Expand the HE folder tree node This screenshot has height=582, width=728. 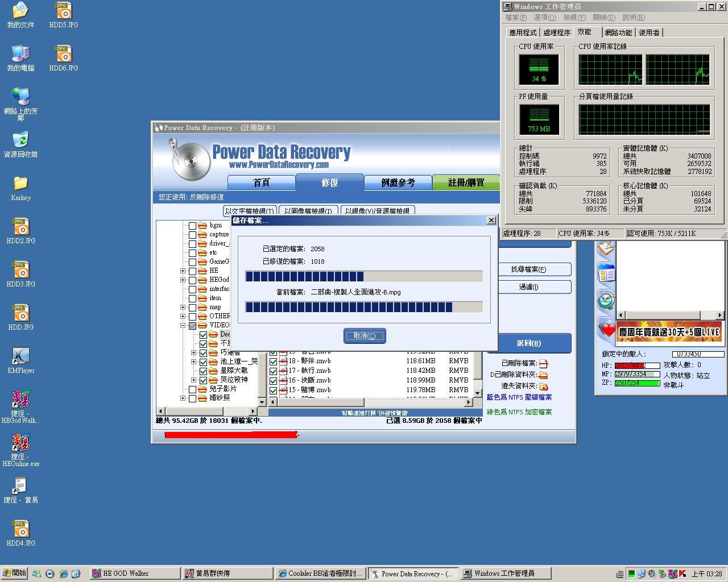pos(183,271)
